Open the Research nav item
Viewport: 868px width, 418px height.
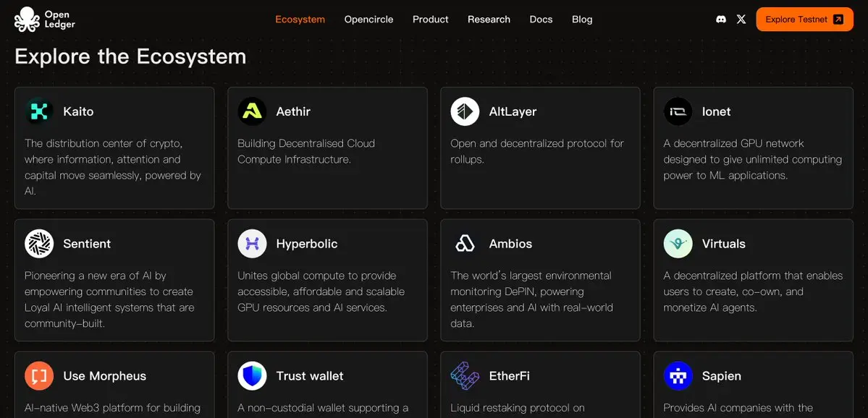489,20
